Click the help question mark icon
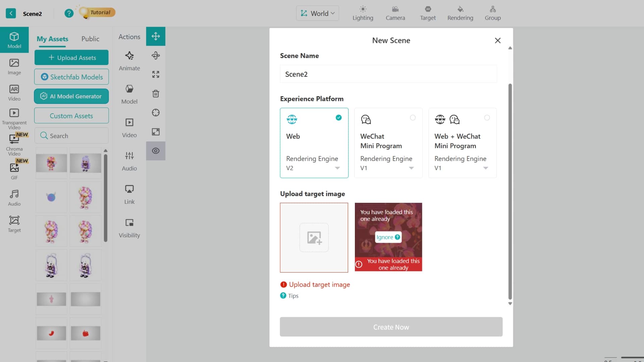Image resolution: width=644 pixels, height=362 pixels. pos(69,13)
